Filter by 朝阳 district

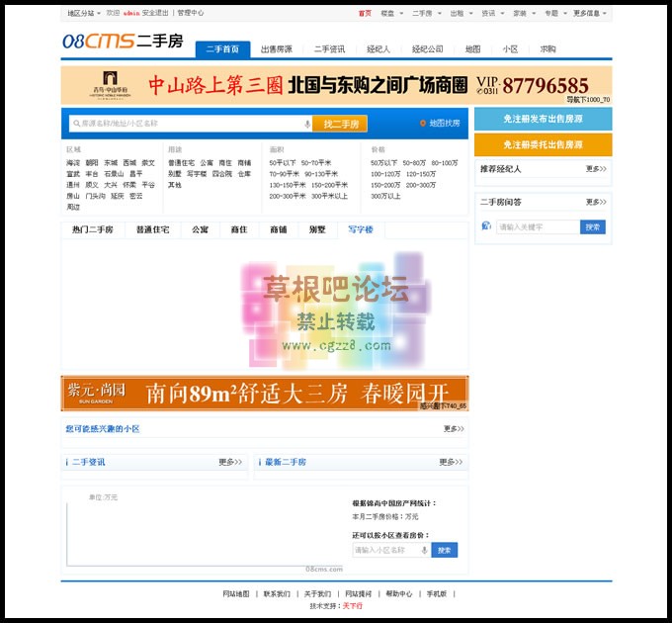point(92,163)
